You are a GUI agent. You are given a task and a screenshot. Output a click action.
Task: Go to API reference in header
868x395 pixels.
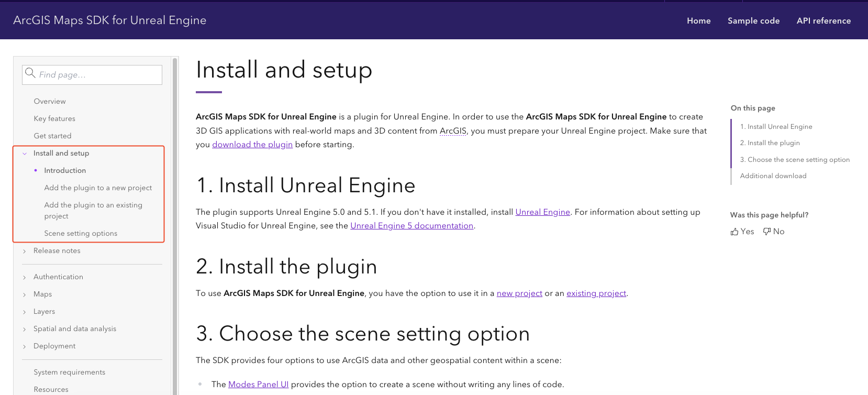824,21
